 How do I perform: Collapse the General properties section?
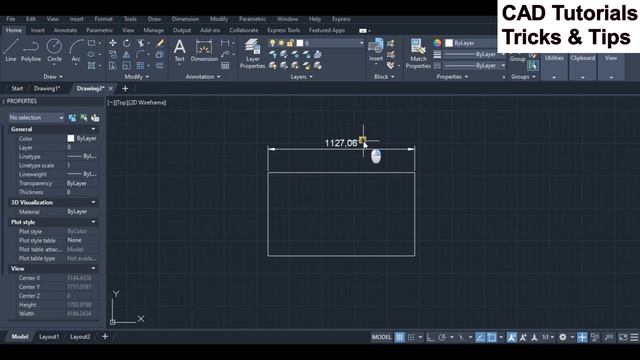[93, 129]
